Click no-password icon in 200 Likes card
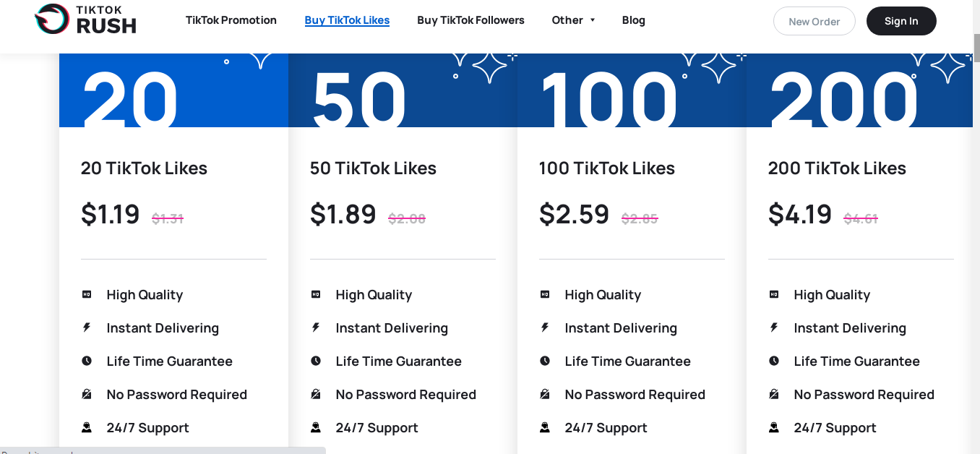Viewport: 980px width, 454px height. 774,394
